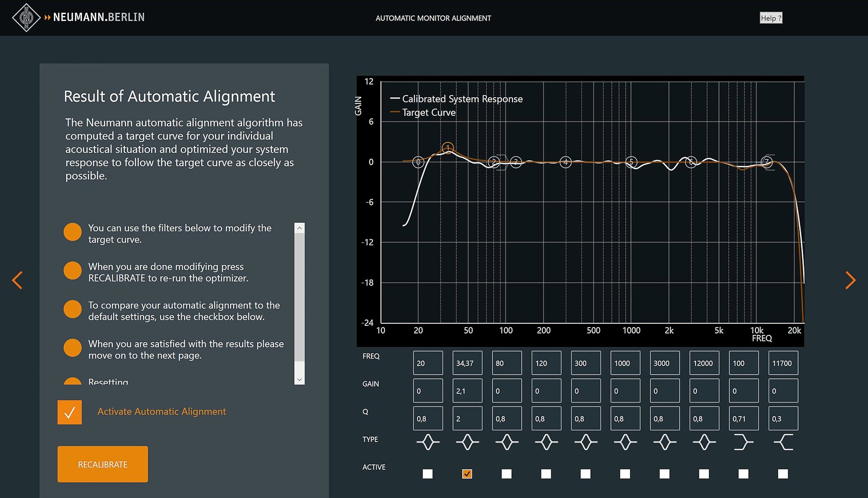Enable the 120 Hz filter active checkbox

[x=546, y=474]
